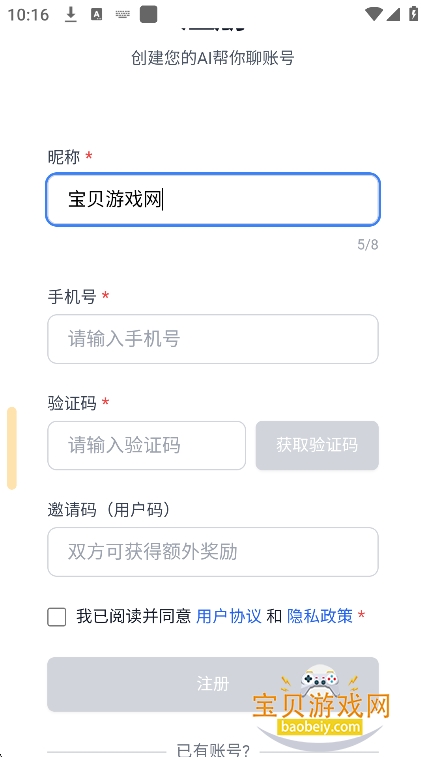Check the agree to terms checkbox

pos(57,617)
